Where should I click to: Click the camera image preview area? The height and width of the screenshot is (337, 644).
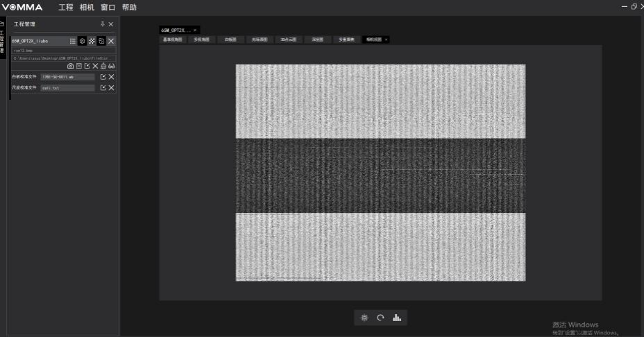[380, 173]
